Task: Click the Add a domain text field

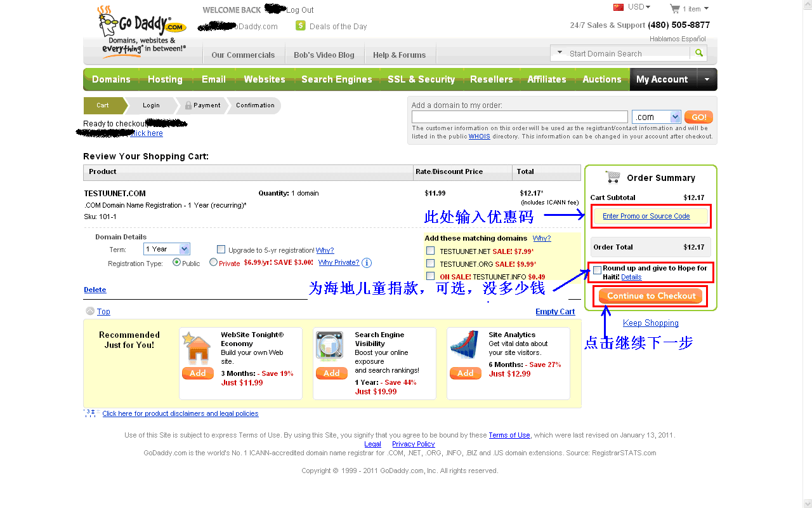Action: click(x=519, y=117)
